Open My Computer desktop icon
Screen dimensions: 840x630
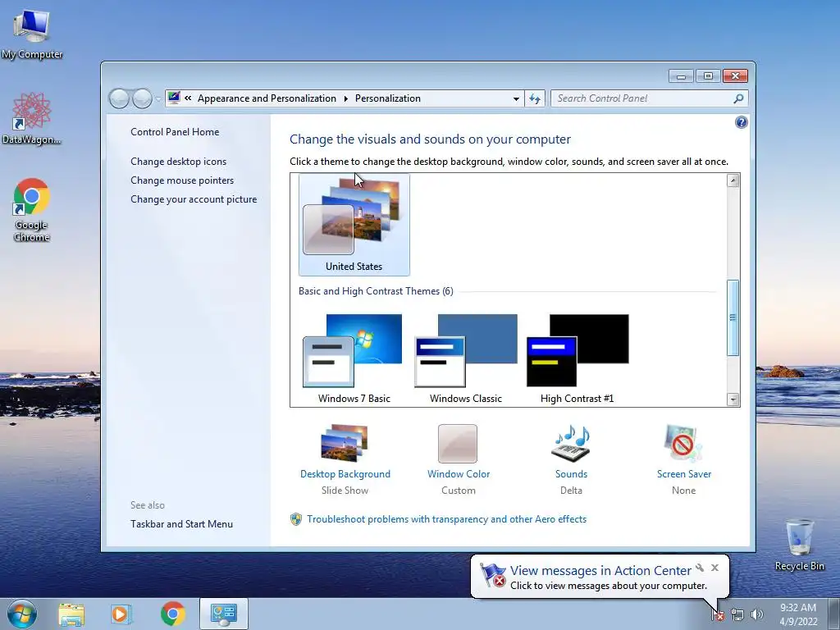click(x=32, y=34)
